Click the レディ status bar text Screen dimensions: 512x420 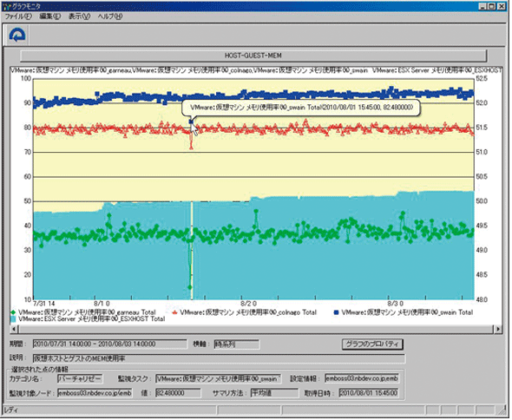(x=11, y=410)
